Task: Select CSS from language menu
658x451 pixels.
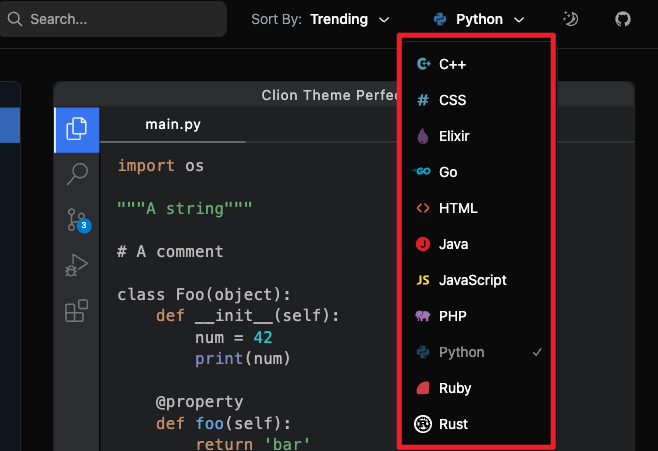Action: click(476, 100)
